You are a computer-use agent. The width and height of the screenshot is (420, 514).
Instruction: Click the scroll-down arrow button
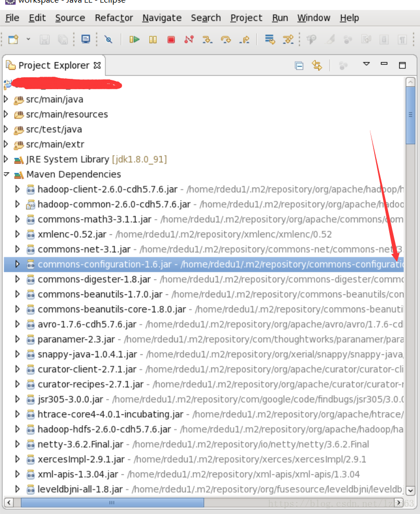point(411,491)
